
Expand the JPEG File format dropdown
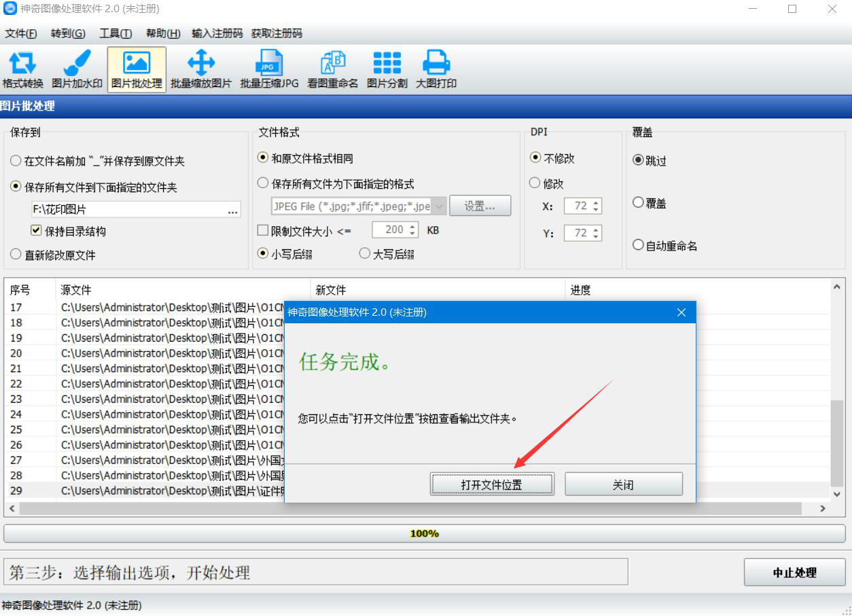[438, 206]
